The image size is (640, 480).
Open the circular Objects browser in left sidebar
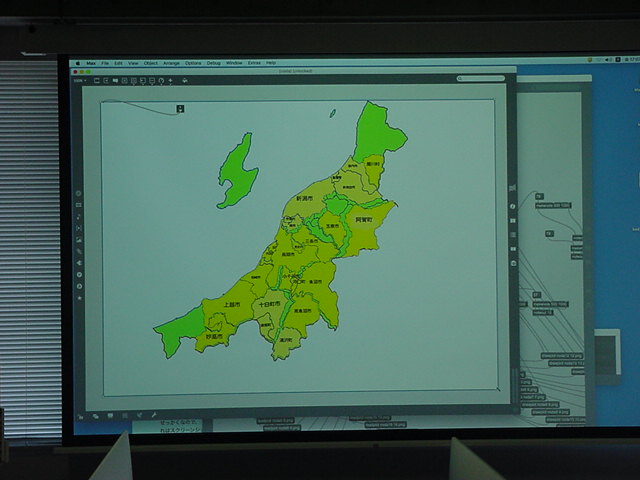(79, 193)
